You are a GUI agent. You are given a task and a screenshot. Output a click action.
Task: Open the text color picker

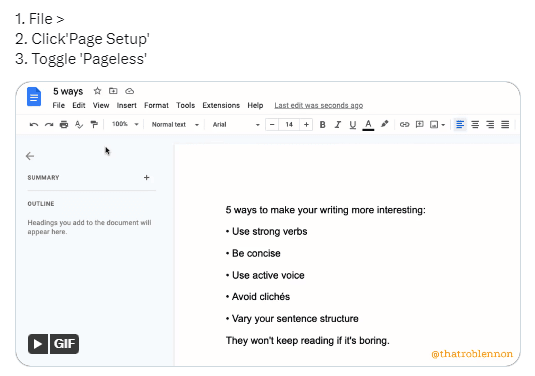coord(368,125)
